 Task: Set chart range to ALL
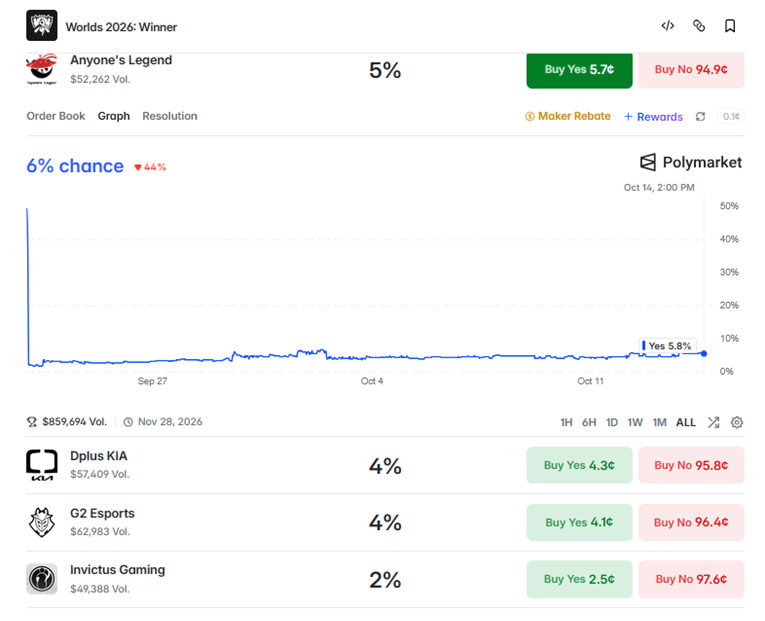tap(685, 422)
